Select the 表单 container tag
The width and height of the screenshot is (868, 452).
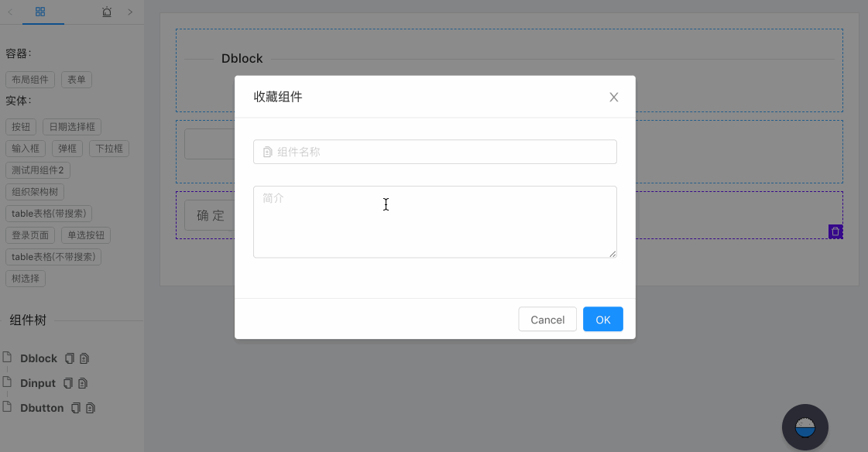tap(77, 80)
